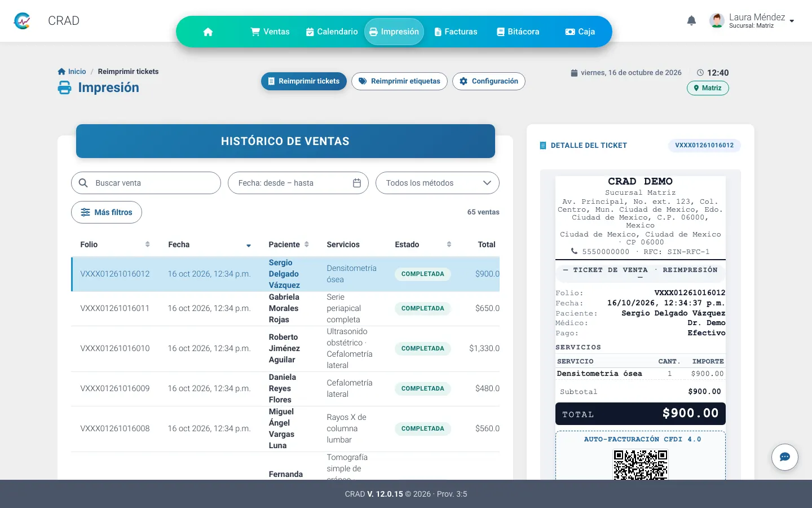The height and width of the screenshot is (508, 812).
Task: Click the Matriz branch badge
Action: pyautogui.click(x=708, y=88)
